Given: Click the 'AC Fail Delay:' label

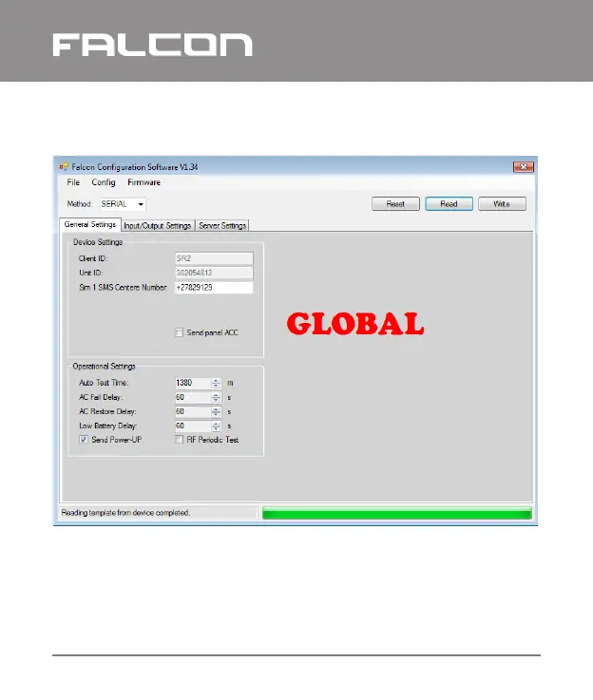Looking at the screenshot, I should tap(101, 397).
